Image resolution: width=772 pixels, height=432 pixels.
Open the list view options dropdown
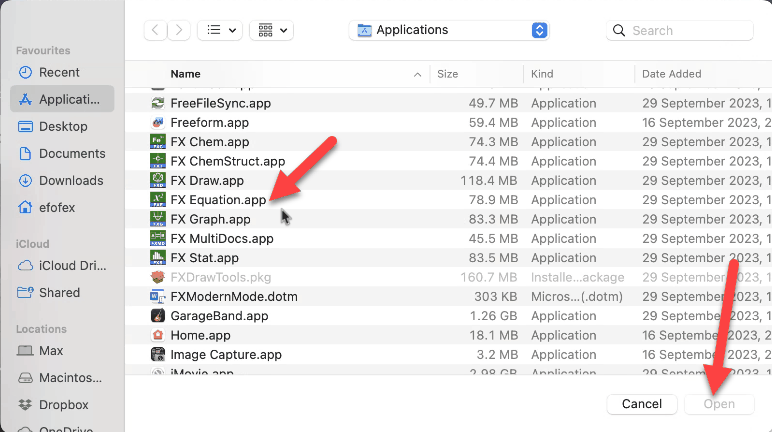pyautogui.click(x=220, y=31)
